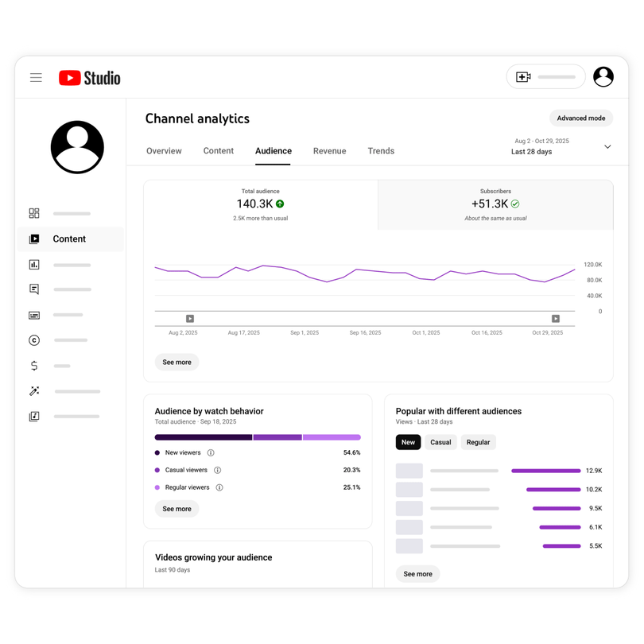The height and width of the screenshot is (644, 644).
Task: Open the Audio Library from the sidebar
Action: [x=33, y=416]
